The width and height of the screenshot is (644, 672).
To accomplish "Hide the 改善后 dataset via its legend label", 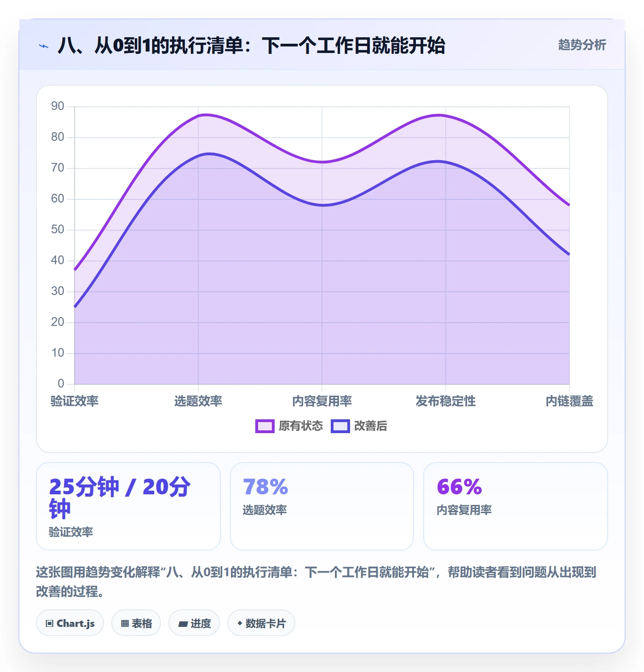I will pyautogui.click(x=370, y=426).
